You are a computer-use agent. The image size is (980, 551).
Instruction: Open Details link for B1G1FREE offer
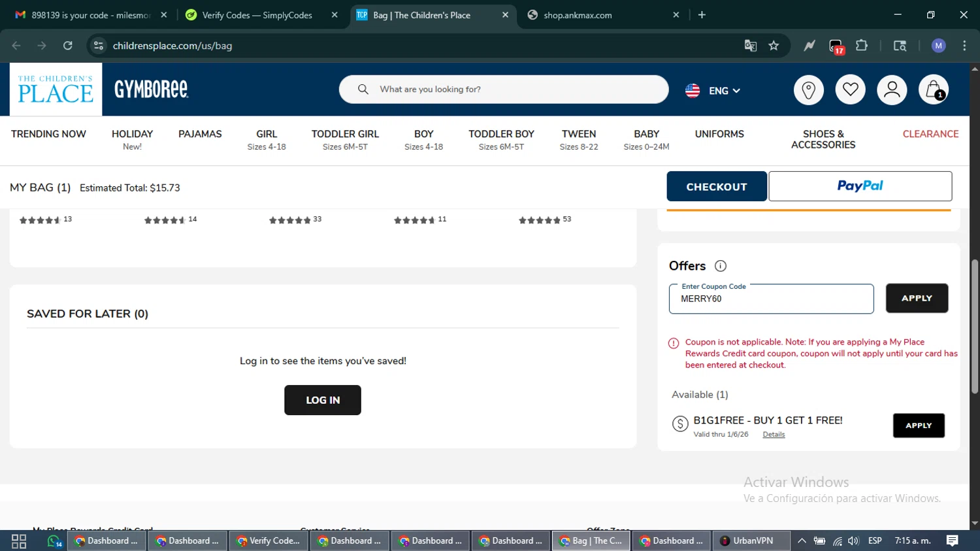[774, 435]
